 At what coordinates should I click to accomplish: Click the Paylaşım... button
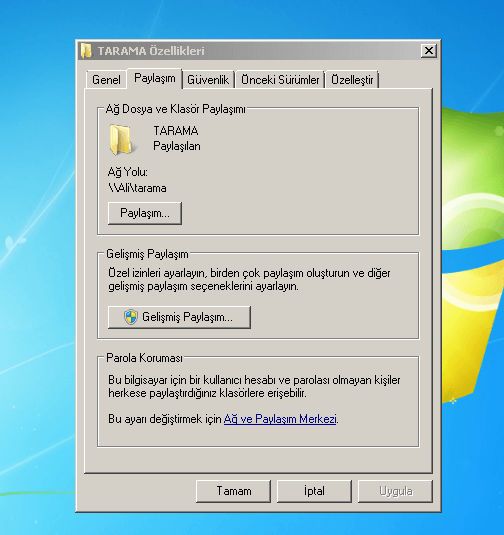(x=145, y=213)
